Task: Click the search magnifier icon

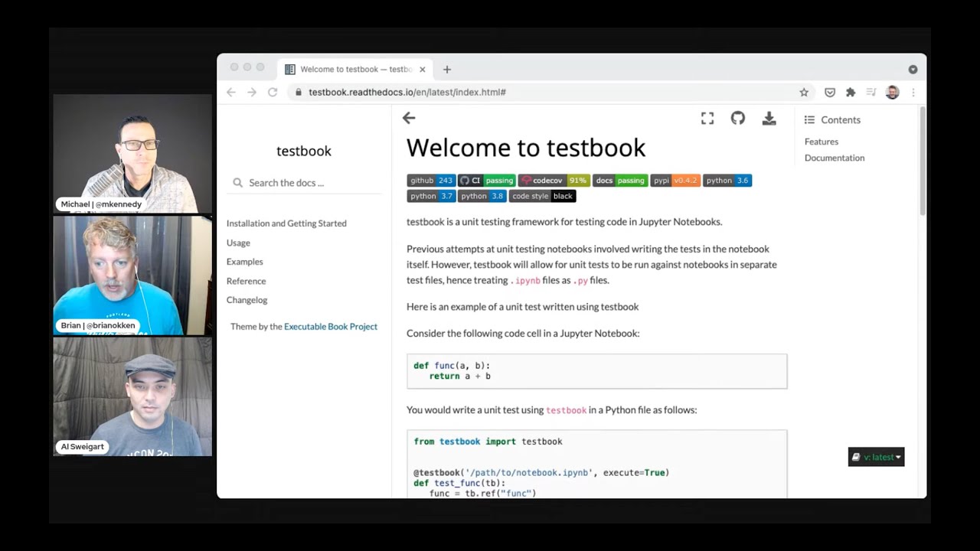Action: [x=237, y=183]
